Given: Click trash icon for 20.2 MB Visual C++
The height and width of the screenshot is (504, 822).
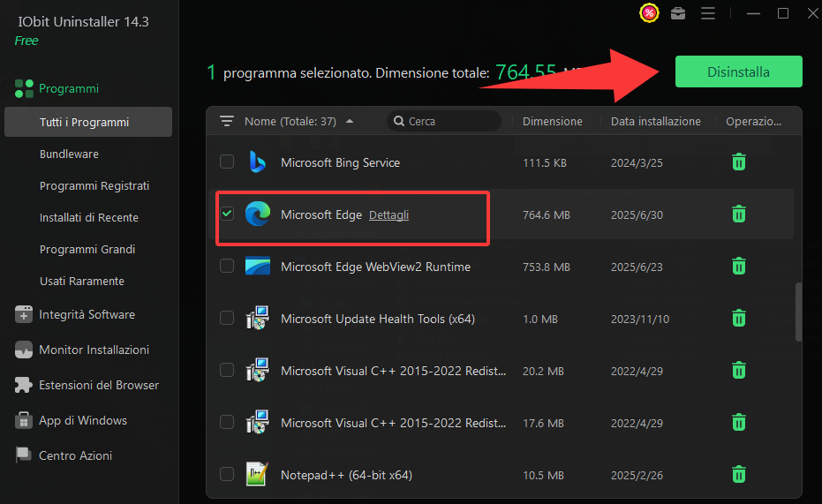Looking at the screenshot, I should point(739,371).
